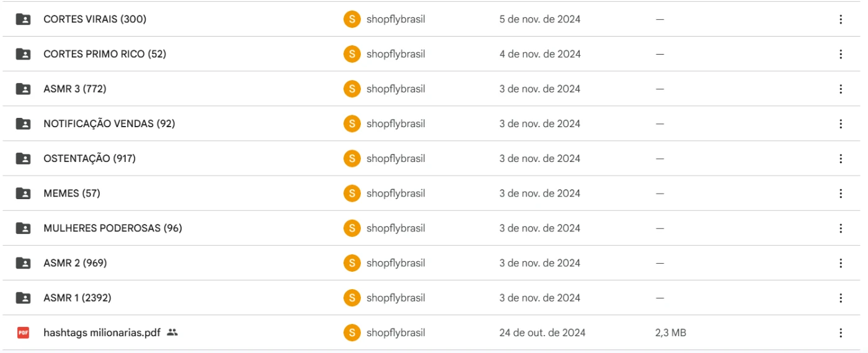Screen dimensions: 868x353
Task: Open three-dot menu for NOTIFICAÇÃO VENDAS
Action: click(841, 123)
